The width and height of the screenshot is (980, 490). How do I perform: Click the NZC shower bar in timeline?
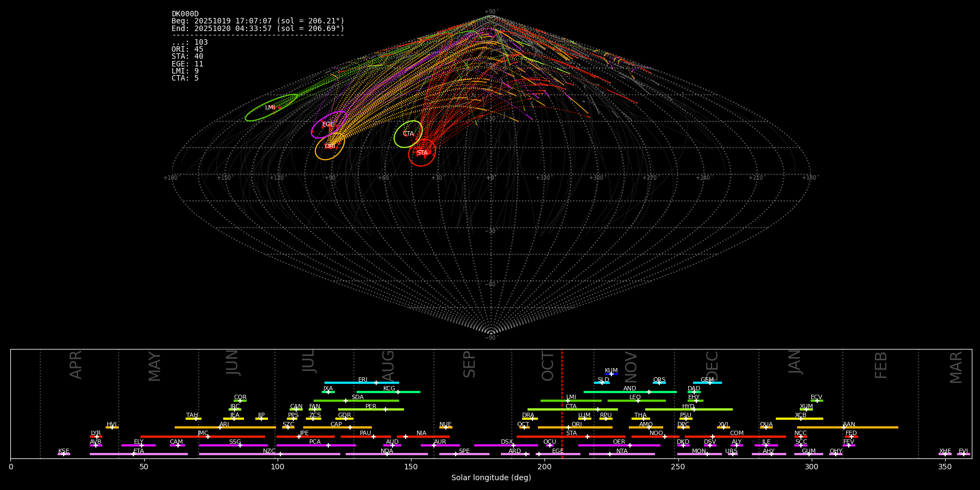click(269, 454)
